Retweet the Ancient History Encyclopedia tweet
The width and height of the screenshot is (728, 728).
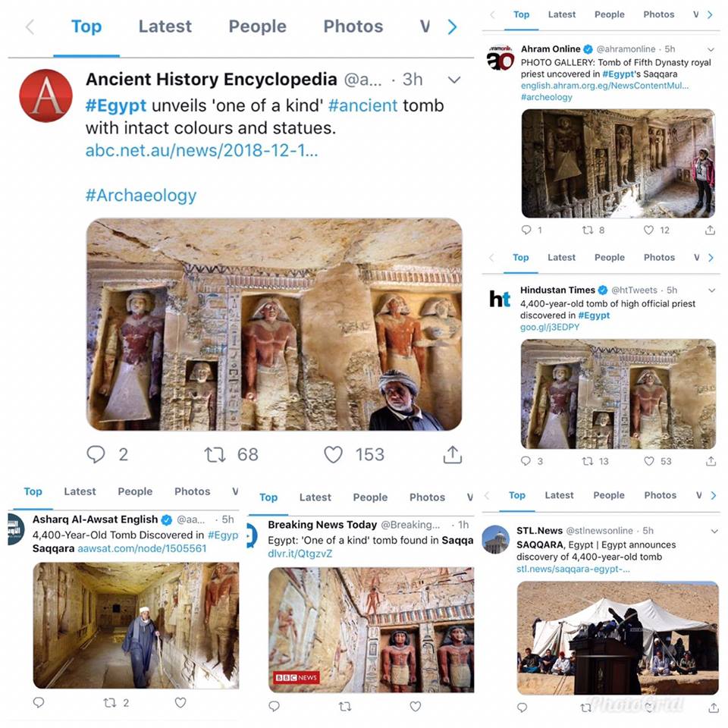tap(215, 454)
